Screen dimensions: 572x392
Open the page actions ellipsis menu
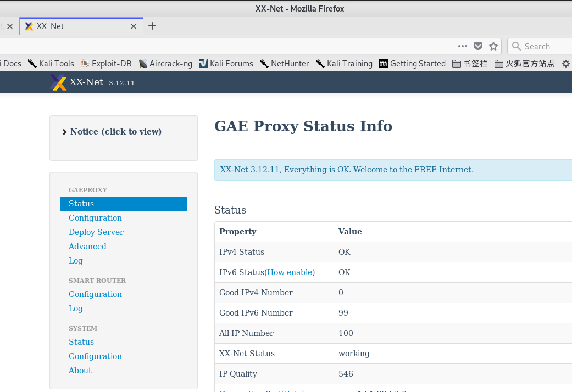coord(462,46)
